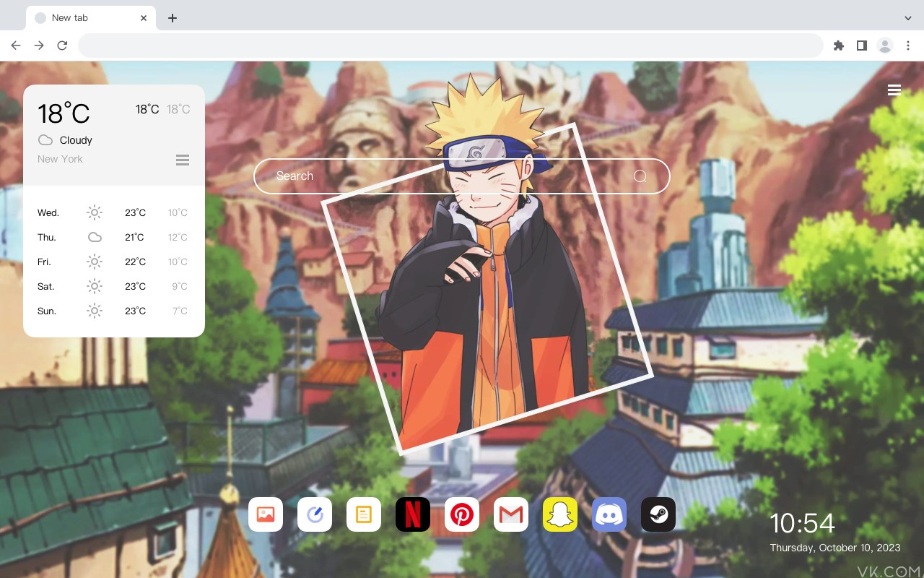Toggle the Chrome side panel
This screenshot has height=578, width=924.
pyautogui.click(x=861, y=46)
